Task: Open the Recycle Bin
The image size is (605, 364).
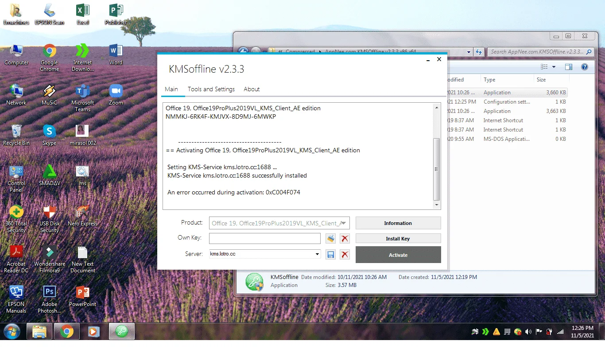Action: 16,135
